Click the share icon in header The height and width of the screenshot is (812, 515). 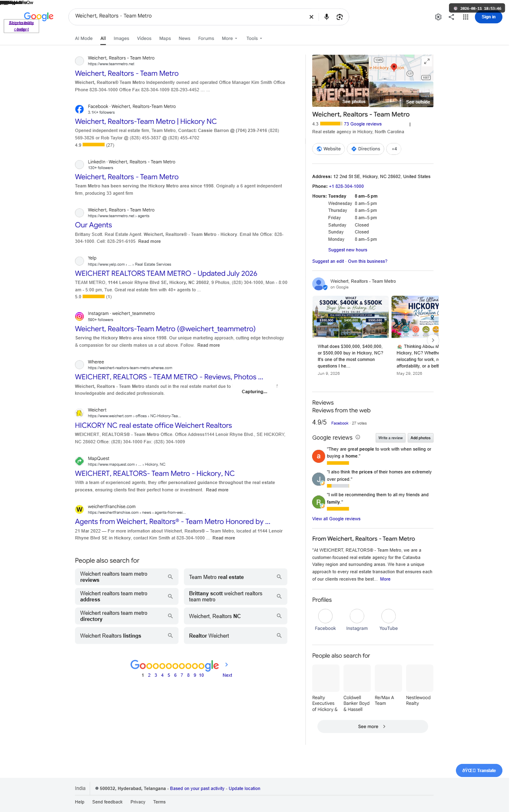[451, 17]
